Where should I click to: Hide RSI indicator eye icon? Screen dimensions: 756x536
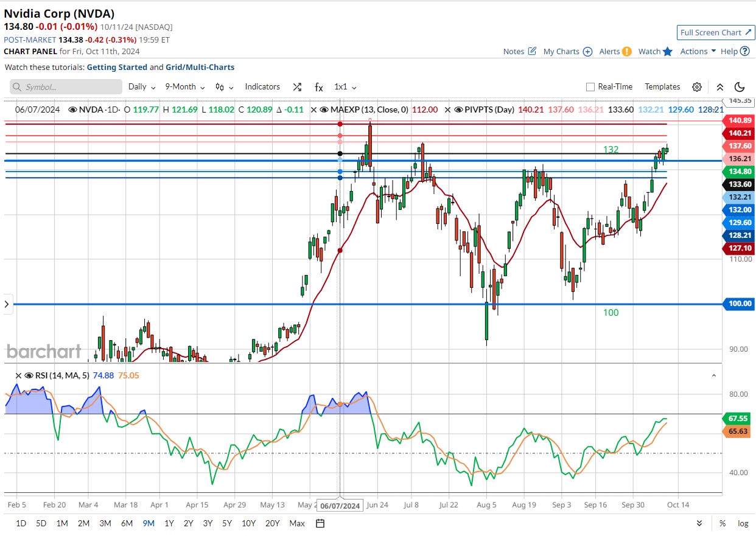pyautogui.click(x=28, y=375)
